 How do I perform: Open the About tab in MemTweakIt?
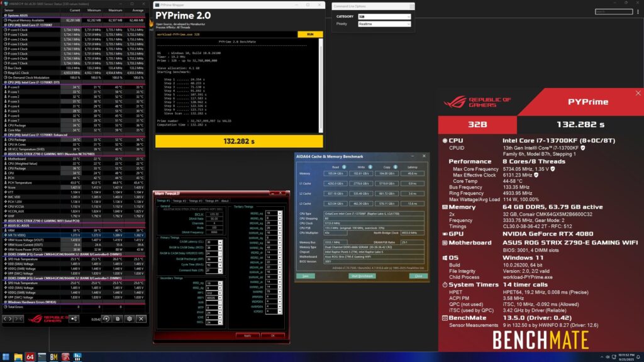tap(225, 200)
